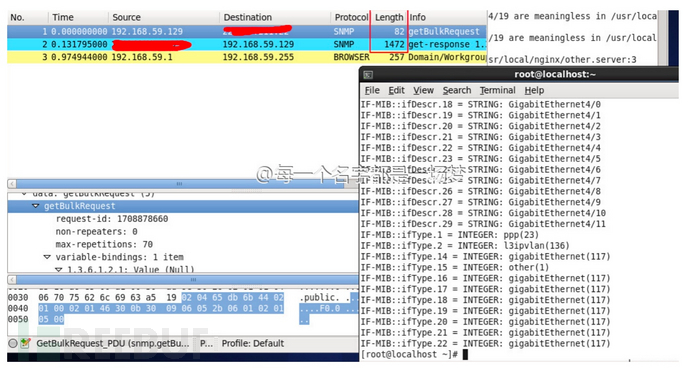
Task: Collapse the 1.3.6.1.2.1 Value (Null) node
Action: coord(59,269)
